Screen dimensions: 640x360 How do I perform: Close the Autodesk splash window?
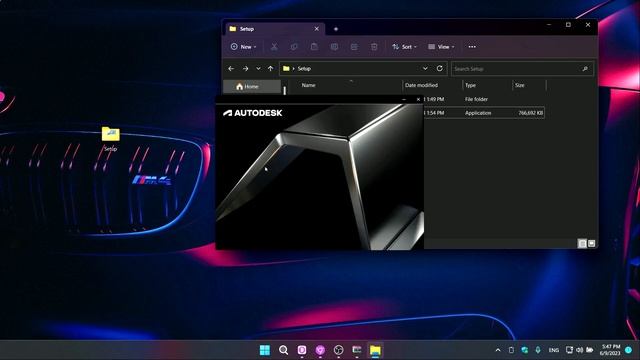tap(418, 99)
